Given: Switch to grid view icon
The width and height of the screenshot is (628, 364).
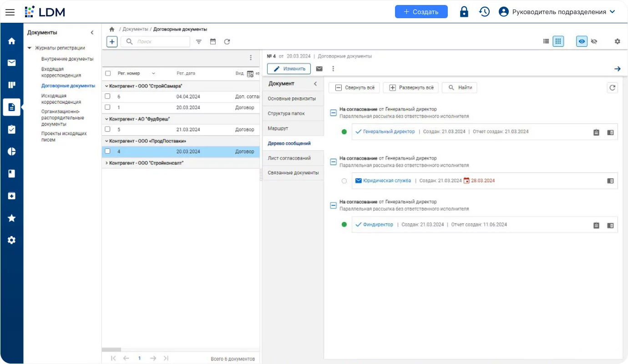Looking at the screenshot, I should pyautogui.click(x=558, y=41).
